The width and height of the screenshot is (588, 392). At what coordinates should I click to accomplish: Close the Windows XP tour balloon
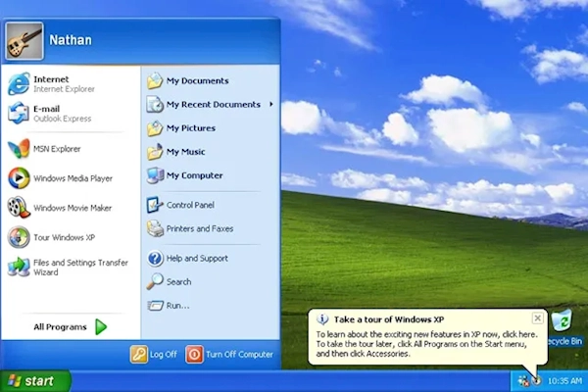click(x=537, y=318)
